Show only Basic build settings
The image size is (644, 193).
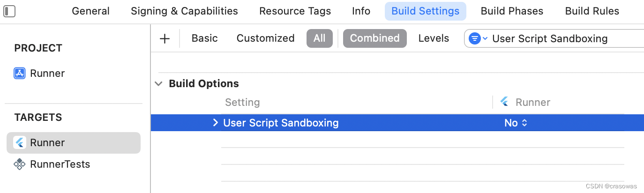pyautogui.click(x=204, y=38)
